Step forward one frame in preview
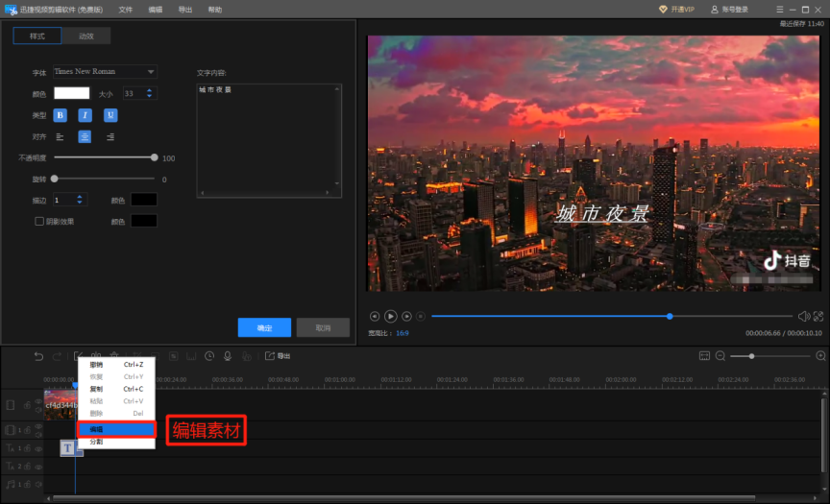The height and width of the screenshot is (504, 830). pyautogui.click(x=406, y=316)
